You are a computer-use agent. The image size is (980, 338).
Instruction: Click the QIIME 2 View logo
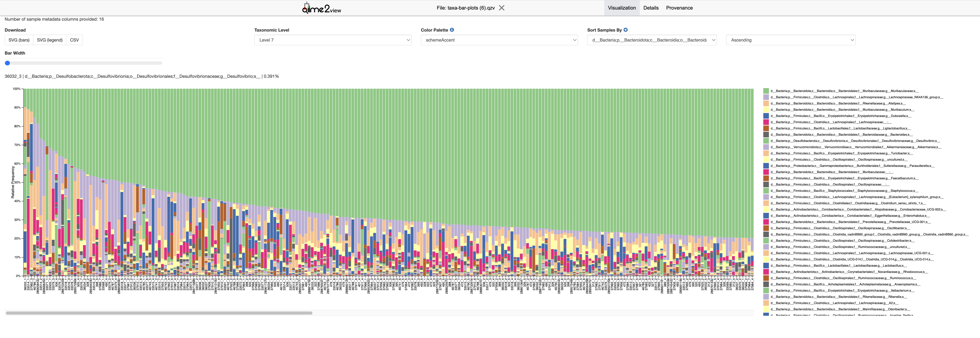click(x=321, y=8)
